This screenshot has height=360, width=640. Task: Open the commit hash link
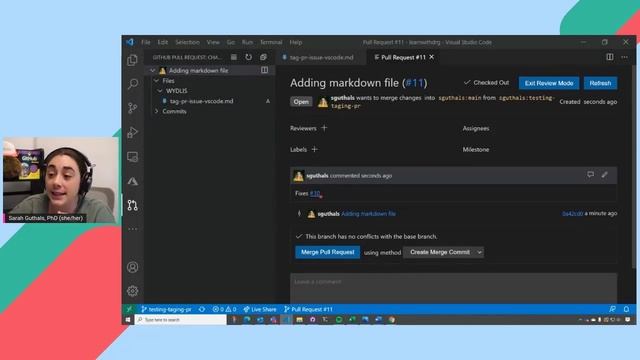(x=572, y=213)
